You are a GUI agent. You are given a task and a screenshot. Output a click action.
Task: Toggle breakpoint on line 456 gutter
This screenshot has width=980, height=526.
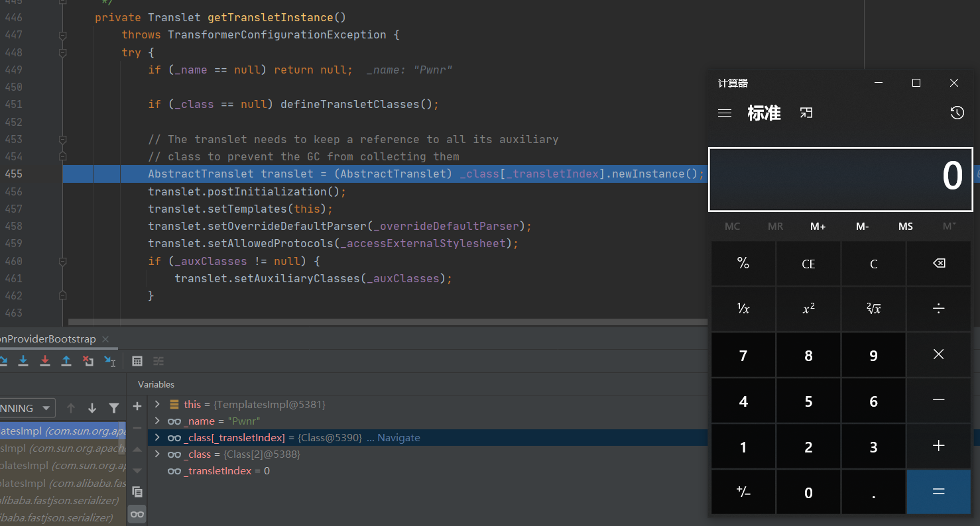[46, 191]
